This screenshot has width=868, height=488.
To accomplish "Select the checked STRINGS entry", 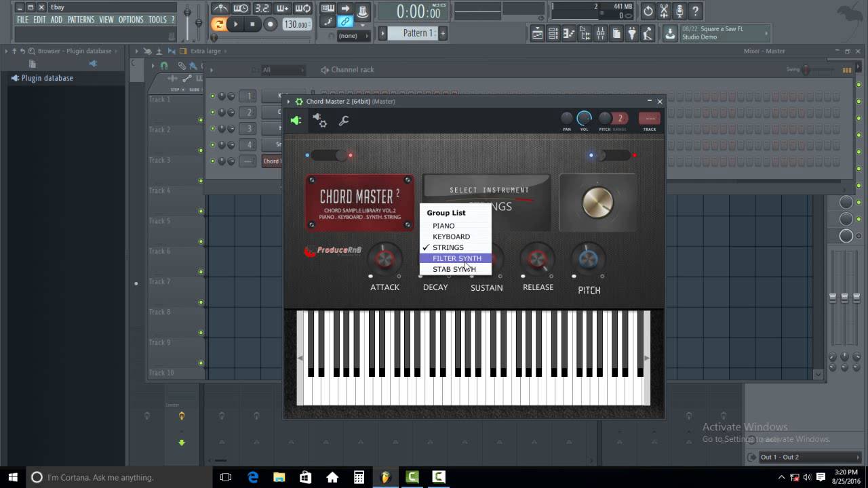I will point(455,247).
